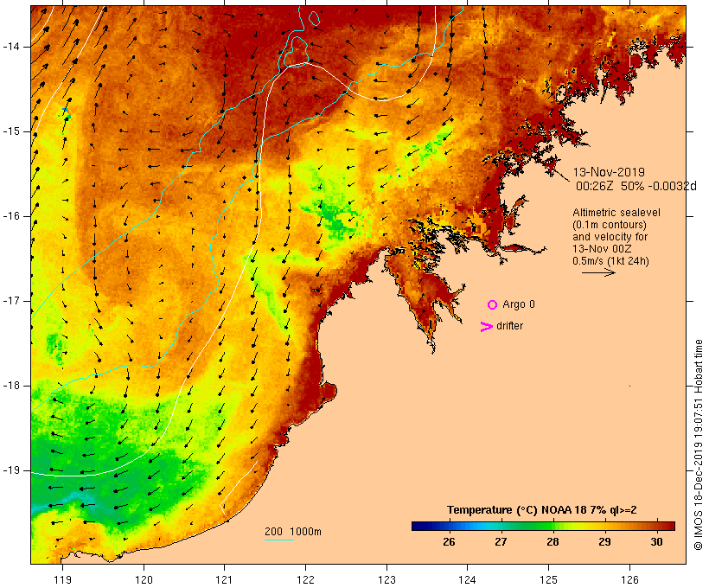The image size is (709, 588).
Task: Click the colorbar tick label 29
Action: tap(604, 542)
